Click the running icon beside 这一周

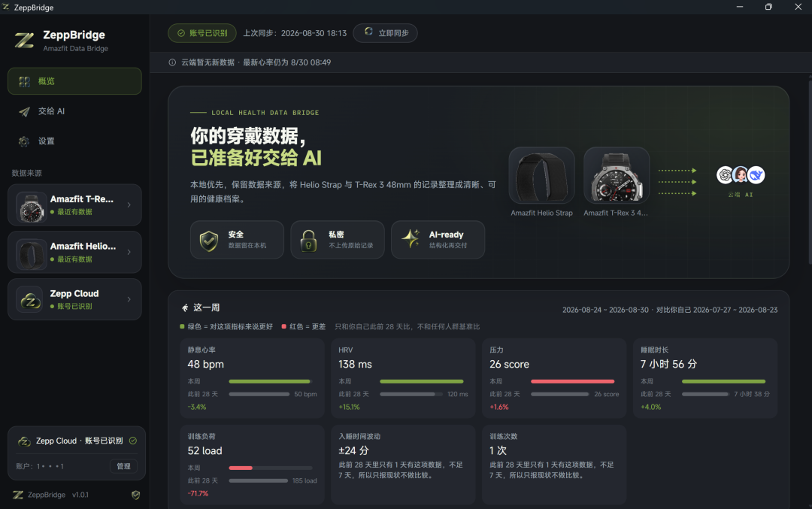(185, 308)
